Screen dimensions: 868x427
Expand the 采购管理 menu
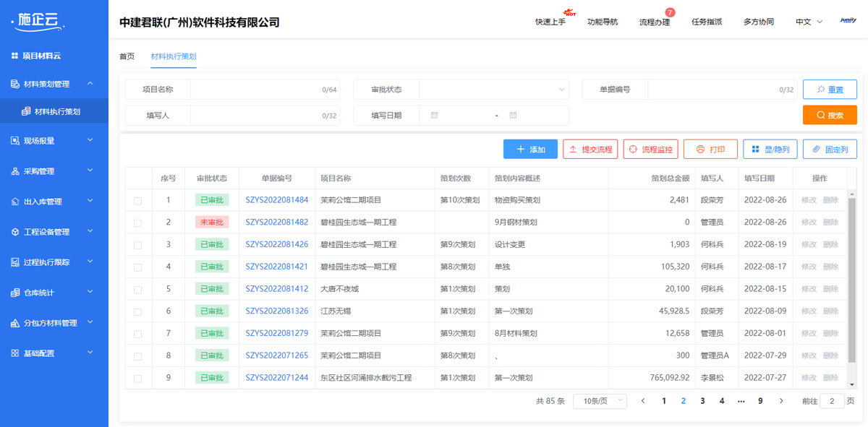tap(90, 171)
